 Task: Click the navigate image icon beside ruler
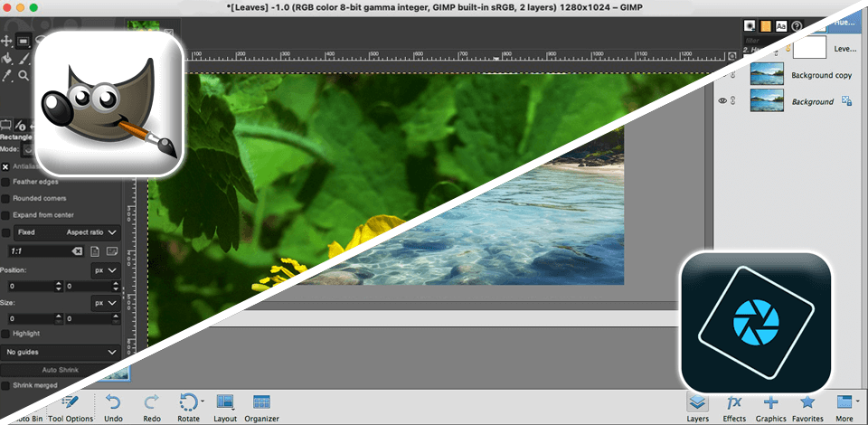(731, 56)
